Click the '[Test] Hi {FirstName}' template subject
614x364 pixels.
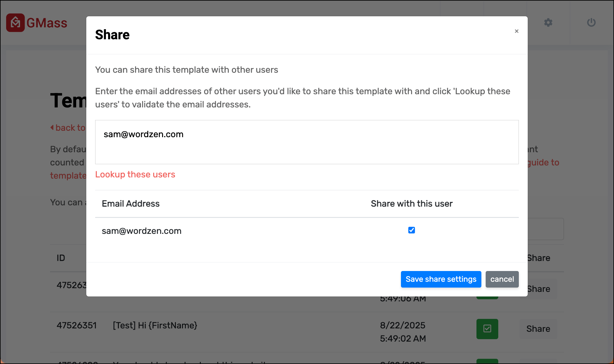pyautogui.click(x=155, y=325)
